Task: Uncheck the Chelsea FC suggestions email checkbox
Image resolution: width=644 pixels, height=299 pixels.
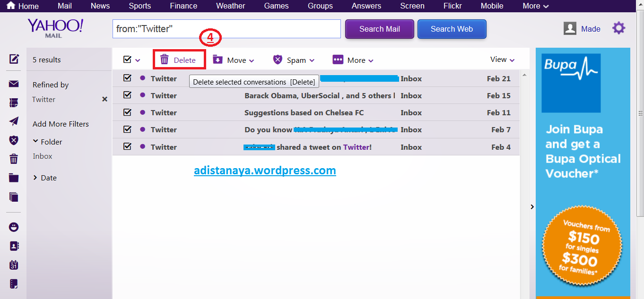Action: click(127, 112)
